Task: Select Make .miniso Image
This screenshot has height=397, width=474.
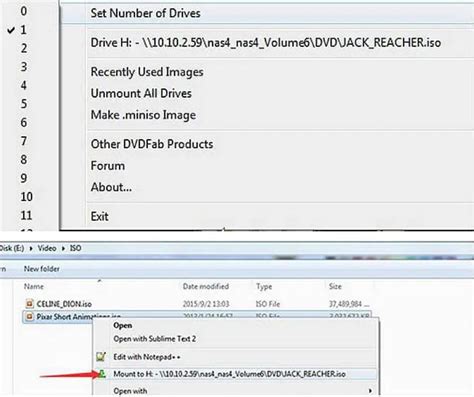Action: [x=267, y=115]
